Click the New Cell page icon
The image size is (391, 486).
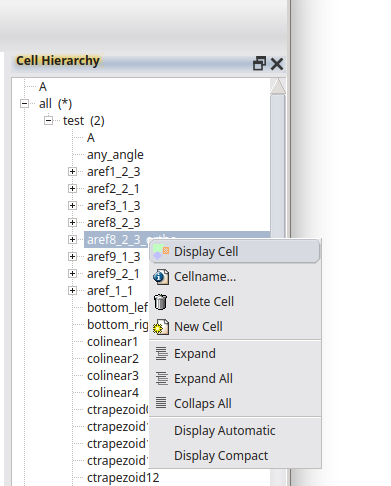click(161, 327)
